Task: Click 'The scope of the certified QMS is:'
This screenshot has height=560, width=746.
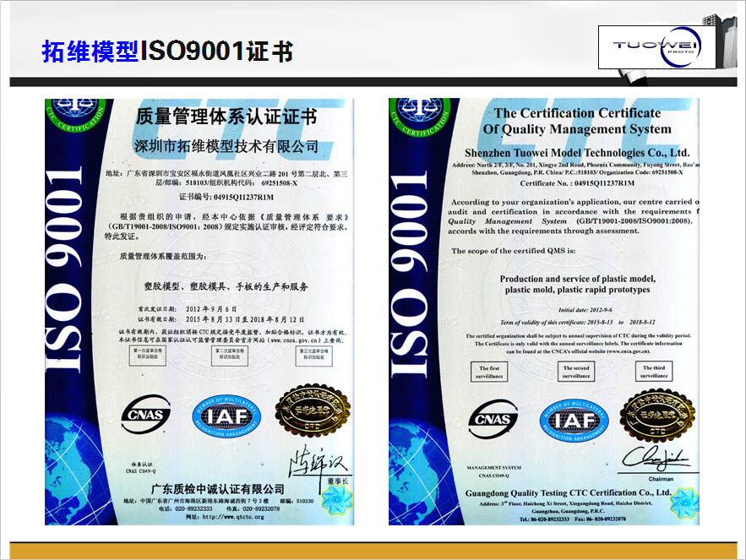Action: [514, 251]
